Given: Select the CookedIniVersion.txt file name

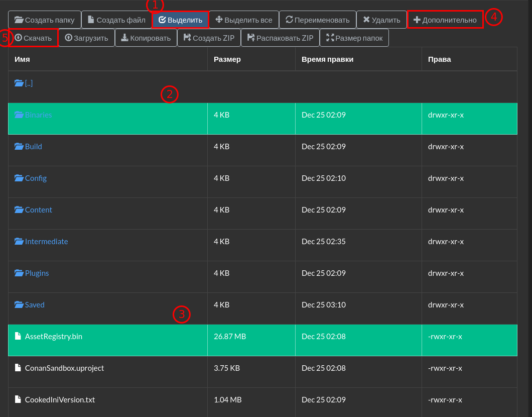Looking at the screenshot, I should pyautogui.click(x=60, y=400).
